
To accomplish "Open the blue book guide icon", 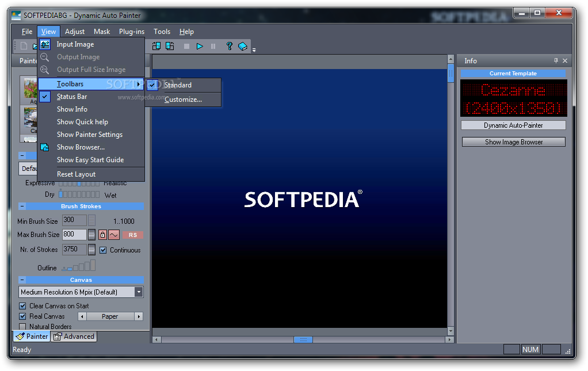I will coord(243,46).
